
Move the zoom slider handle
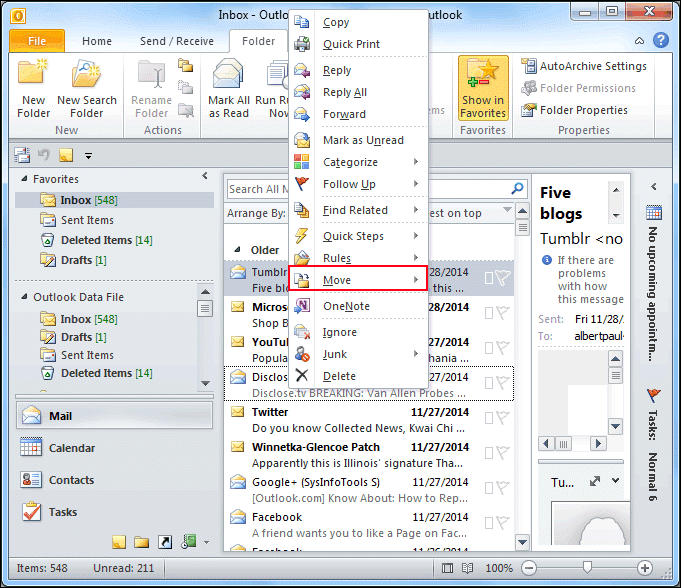click(x=587, y=567)
